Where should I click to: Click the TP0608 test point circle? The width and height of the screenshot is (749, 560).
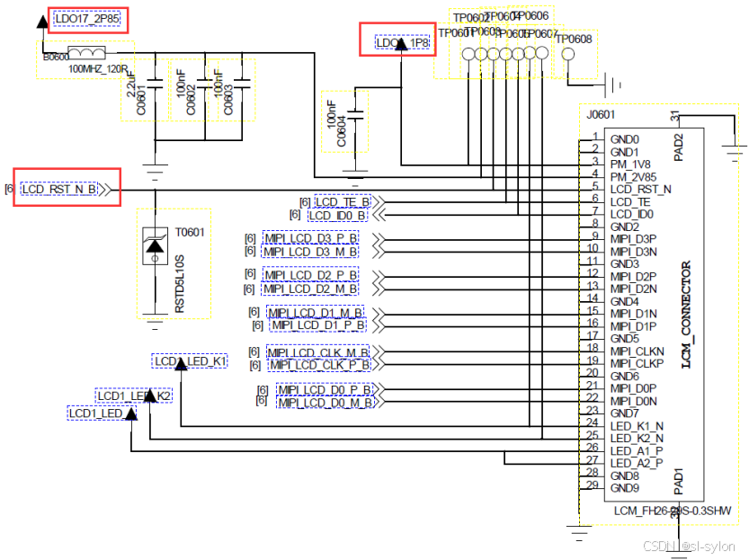coord(567,54)
